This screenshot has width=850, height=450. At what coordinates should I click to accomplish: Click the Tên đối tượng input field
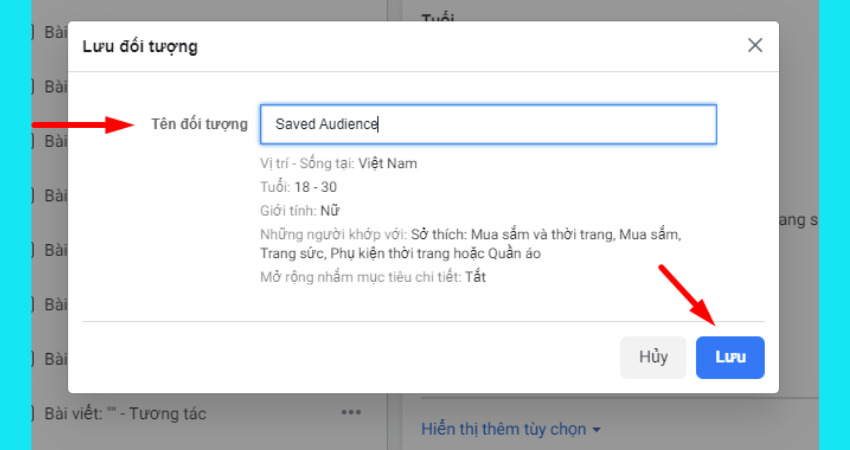point(488,124)
